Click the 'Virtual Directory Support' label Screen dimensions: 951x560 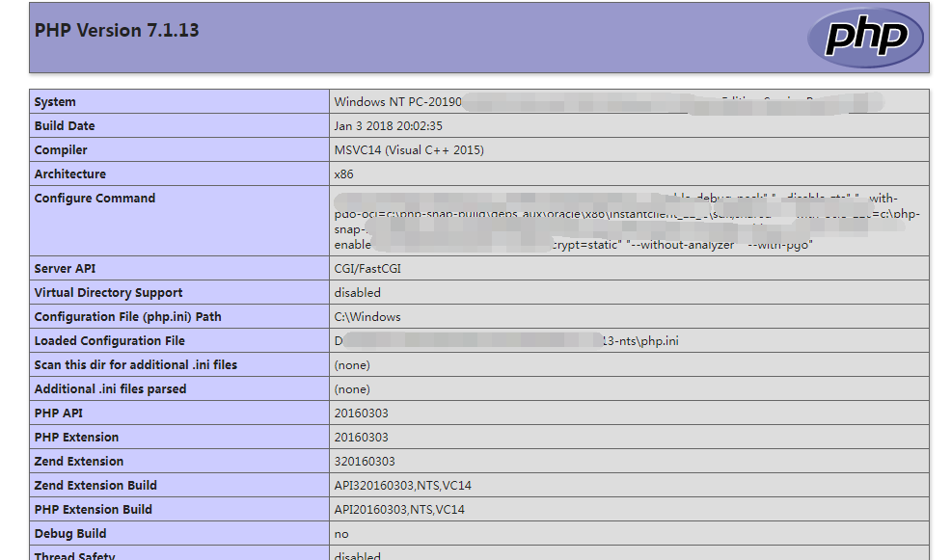tap(108, 293)
